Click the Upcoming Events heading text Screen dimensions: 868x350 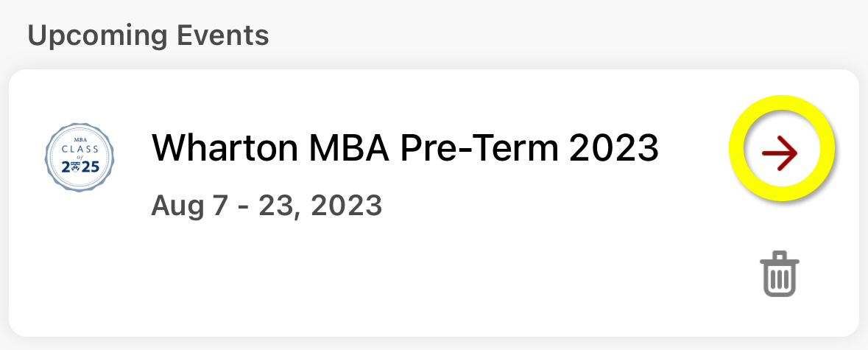click(x=149, y=35)
